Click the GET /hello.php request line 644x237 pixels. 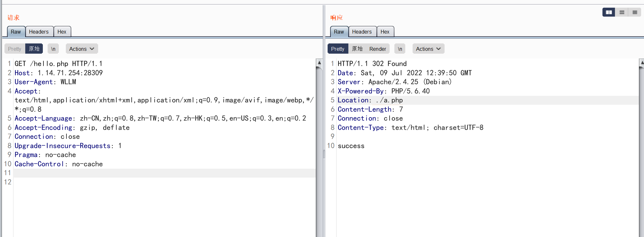(x=58, y=64)
